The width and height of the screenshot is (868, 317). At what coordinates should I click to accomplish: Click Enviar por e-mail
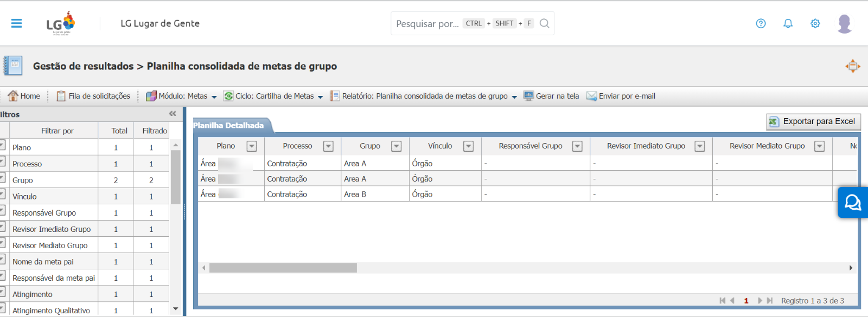click(621, 96)
